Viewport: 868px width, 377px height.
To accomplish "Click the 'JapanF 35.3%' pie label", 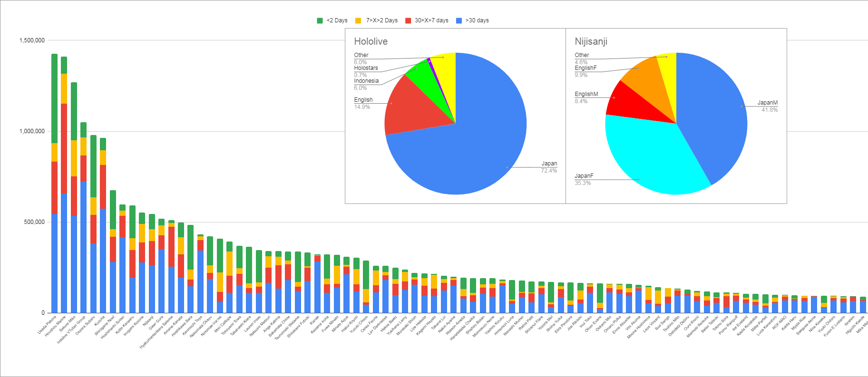I will pos(584,179).
